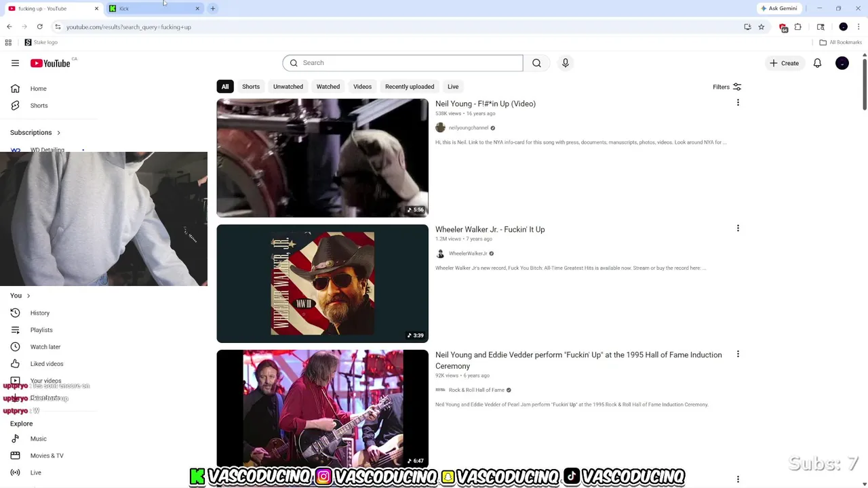Click the YouTube logo
The height and width of the screenshot is (488, 868).
50,63
